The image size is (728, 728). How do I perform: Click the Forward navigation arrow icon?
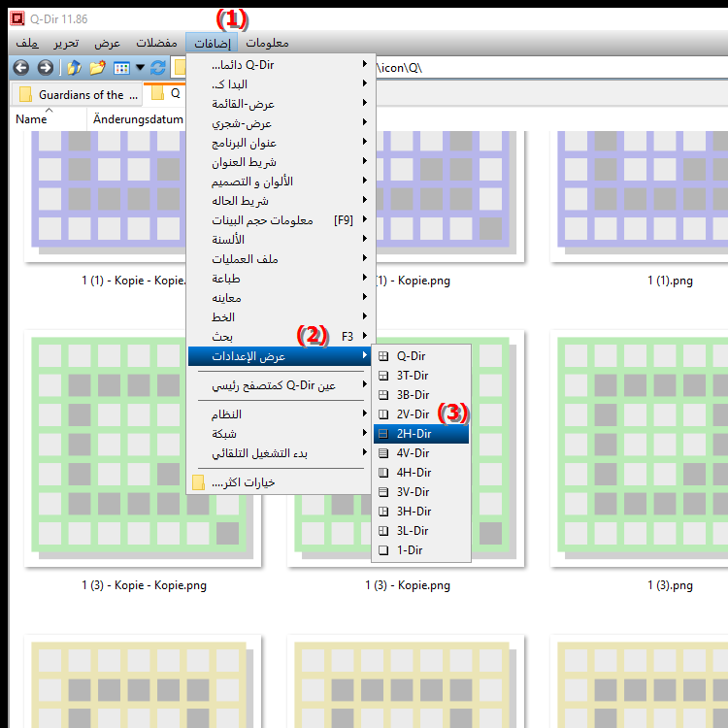(x=45, y=68)
